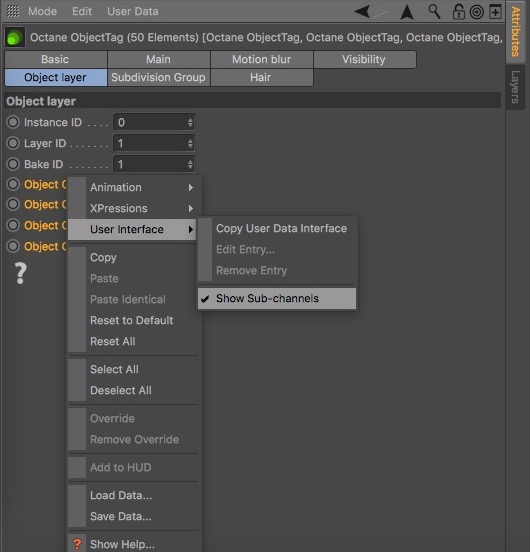The image size is (530, 552).
Task: Click the red help icon by Show Help
Action: (x=77, y=544)
